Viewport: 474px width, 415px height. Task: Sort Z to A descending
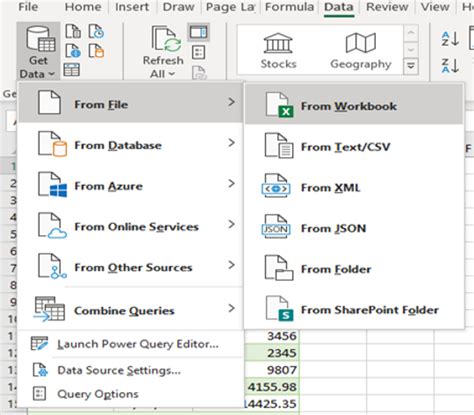point(450,65)
